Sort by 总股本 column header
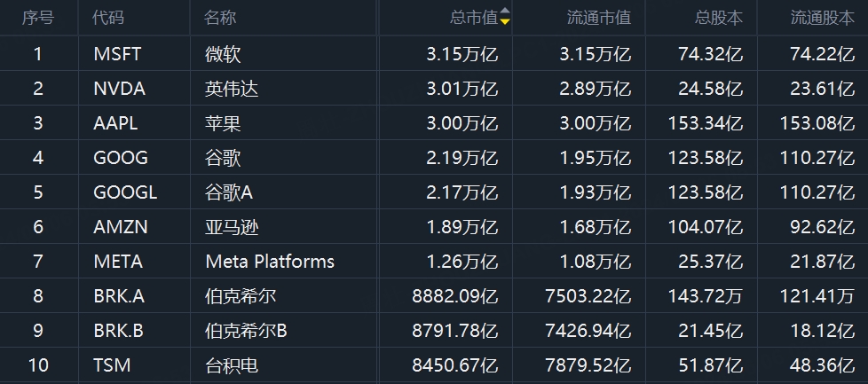 pos(719,19)
